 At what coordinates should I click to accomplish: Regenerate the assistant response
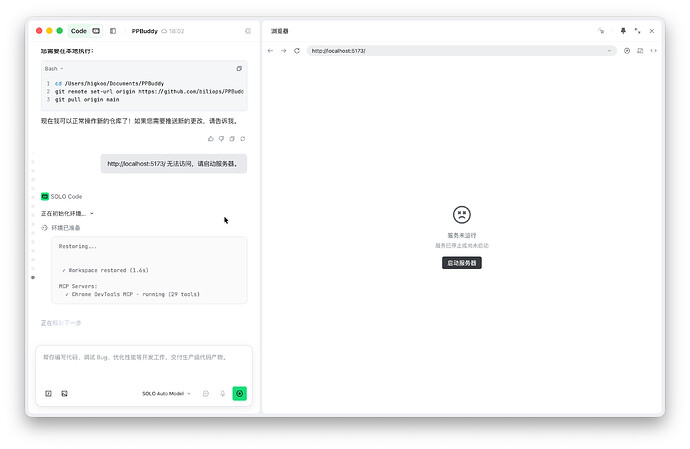[242, 139]
